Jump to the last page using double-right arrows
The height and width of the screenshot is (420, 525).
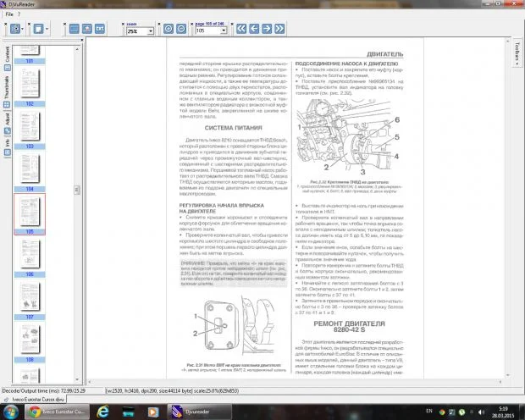coord(280,29)
